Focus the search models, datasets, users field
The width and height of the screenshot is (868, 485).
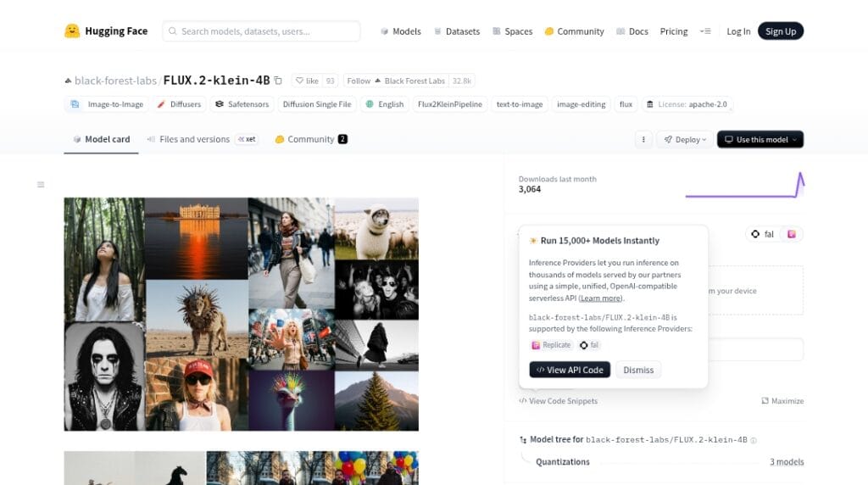tap(261, 31)
